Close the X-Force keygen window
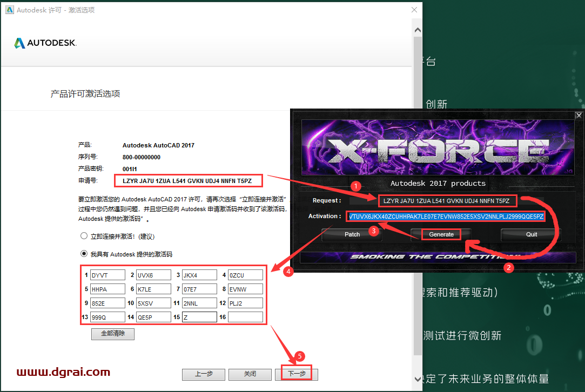This screenshot has width=585, height=392. click(x=579, y=115)
